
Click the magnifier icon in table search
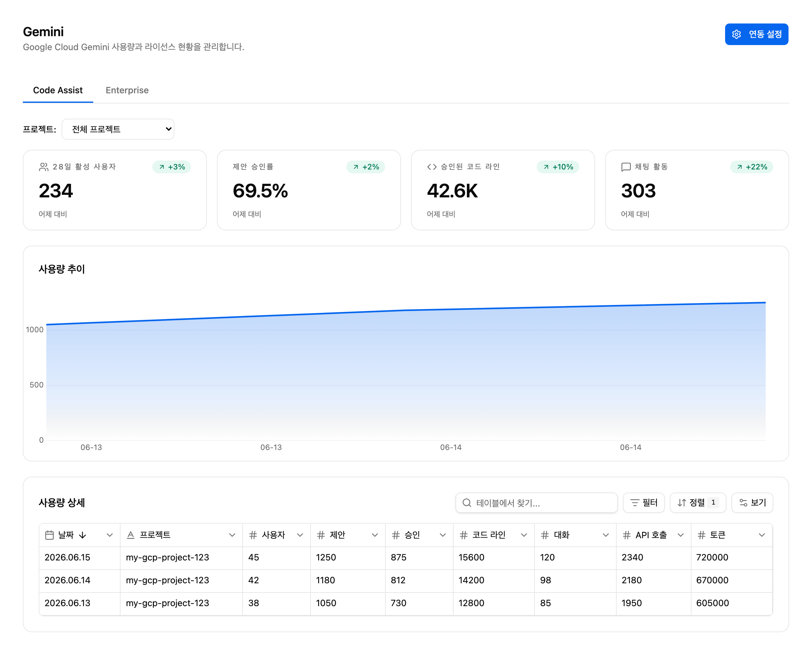(x=467, y=503)
